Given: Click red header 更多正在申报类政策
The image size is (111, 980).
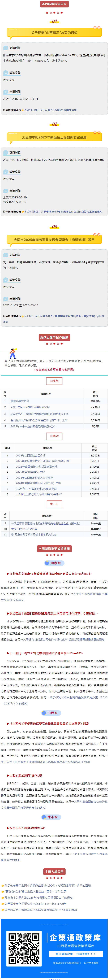Looking at the screenshot, I should point(54,337).
